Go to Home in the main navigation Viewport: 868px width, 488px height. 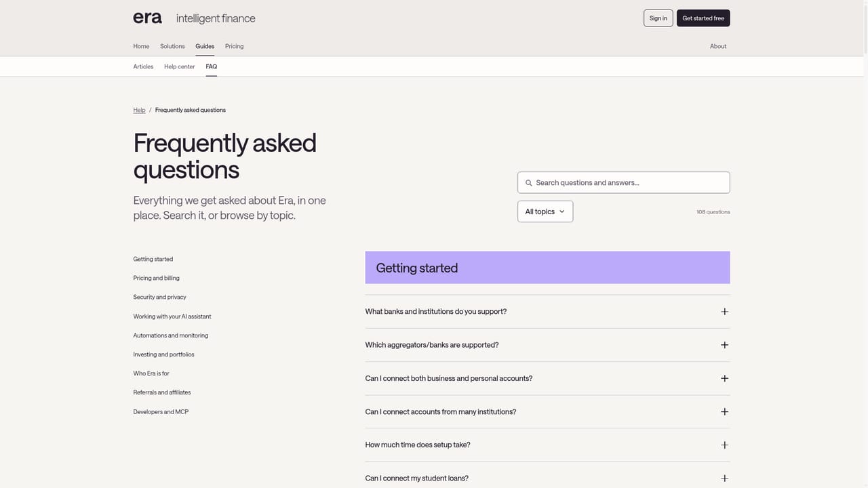click(x=141, y=46)
